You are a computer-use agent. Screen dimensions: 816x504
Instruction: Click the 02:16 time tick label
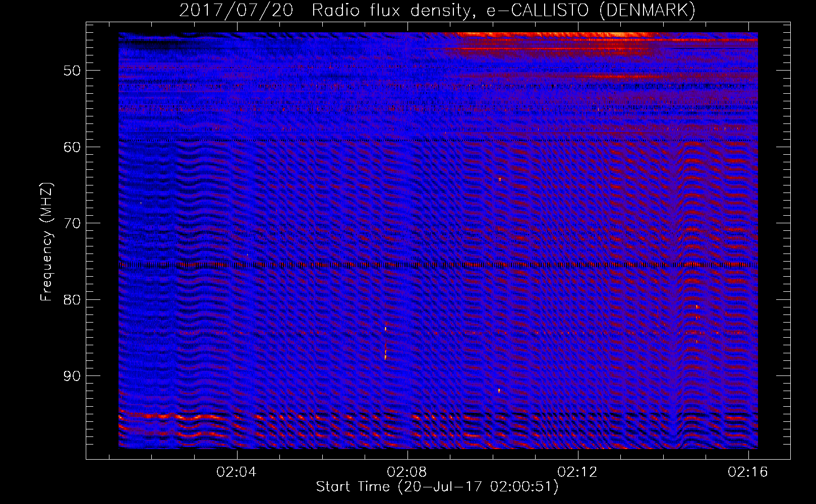pos(747,472)
